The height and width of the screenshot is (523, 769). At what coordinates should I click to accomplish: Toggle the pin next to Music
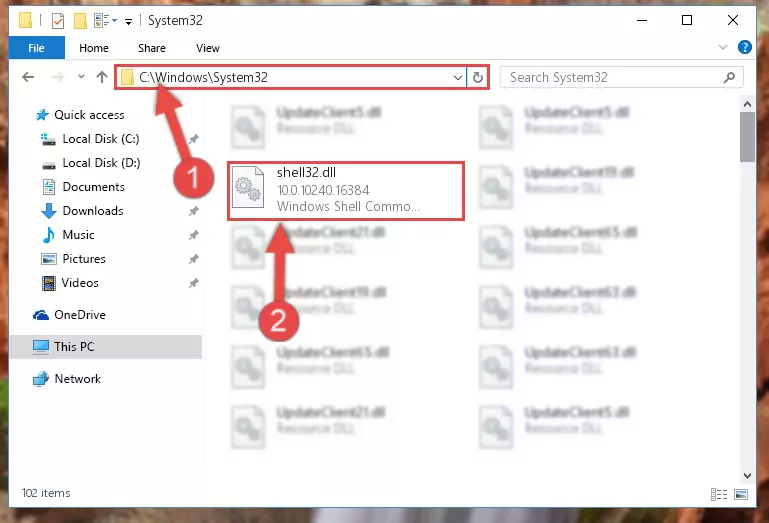(x=194, y=235)
